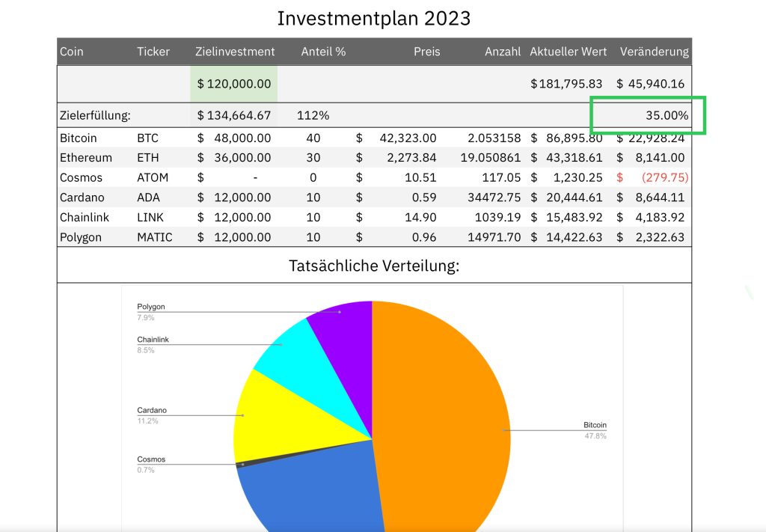Click the ETH ticker cell
This screenshot has width=766, height=532.
148,157
